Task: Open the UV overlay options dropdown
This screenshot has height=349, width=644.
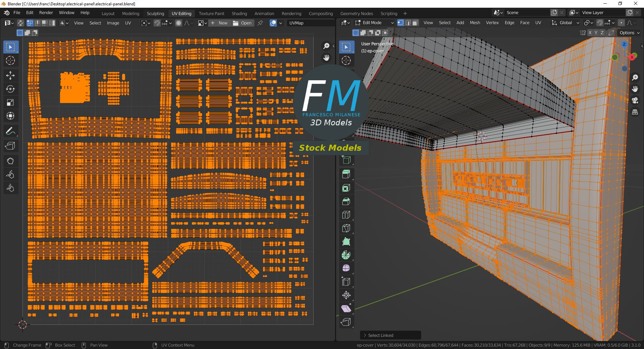Action: pyautogui.click(x=280, y=23)
